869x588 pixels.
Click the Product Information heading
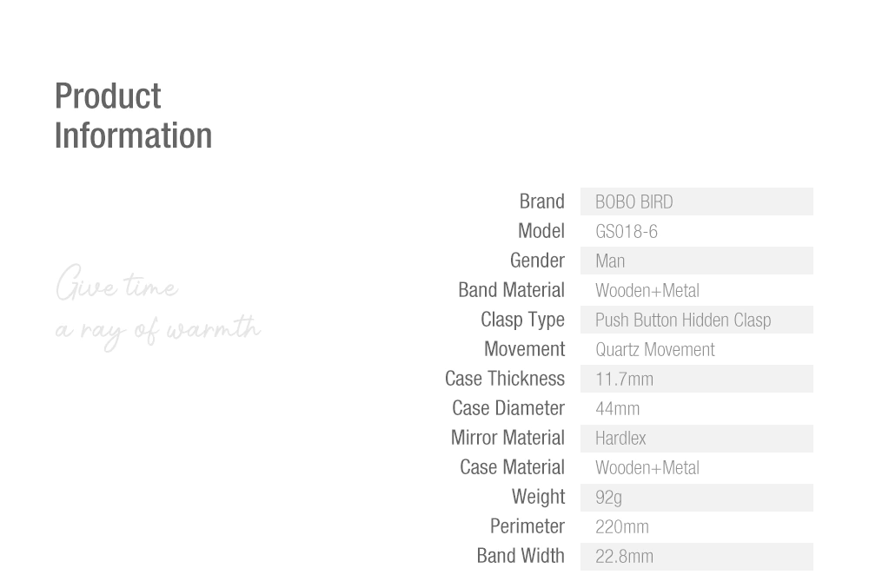click(133, 116)
